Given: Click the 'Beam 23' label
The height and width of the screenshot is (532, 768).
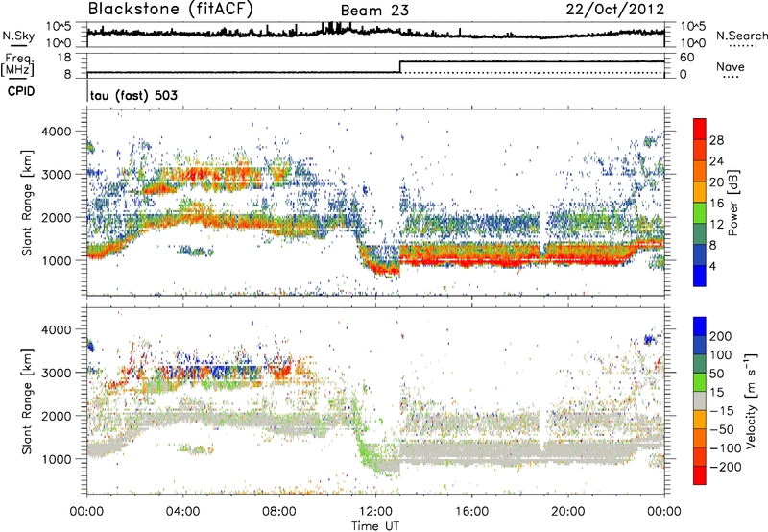Looking at the screenshot, I should click(x=374, y=11).
